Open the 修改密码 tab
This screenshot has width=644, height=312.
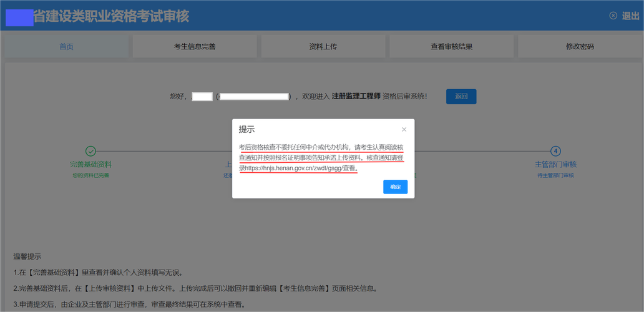pyautogui.click(x=580, y=46)
